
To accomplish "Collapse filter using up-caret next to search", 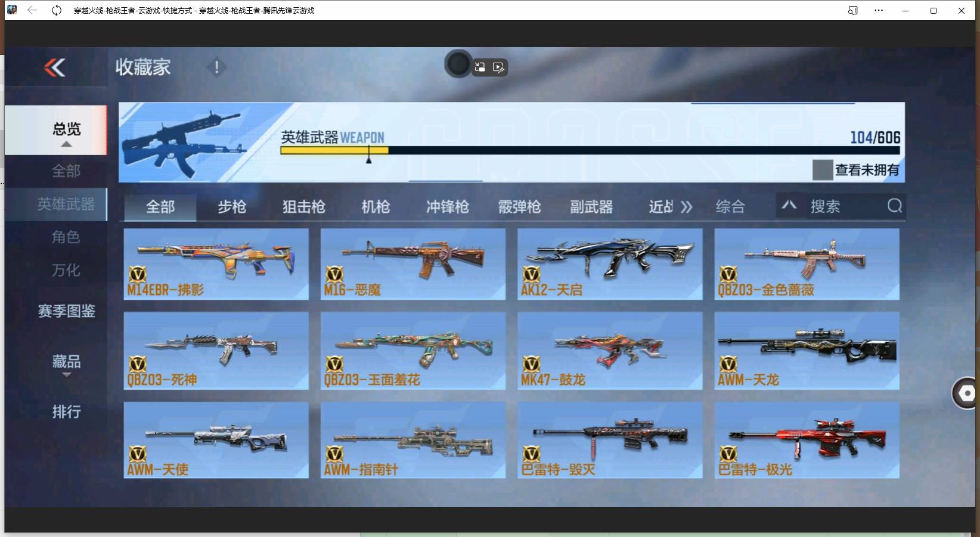I will pyautogui.click(x=789, y=206).
